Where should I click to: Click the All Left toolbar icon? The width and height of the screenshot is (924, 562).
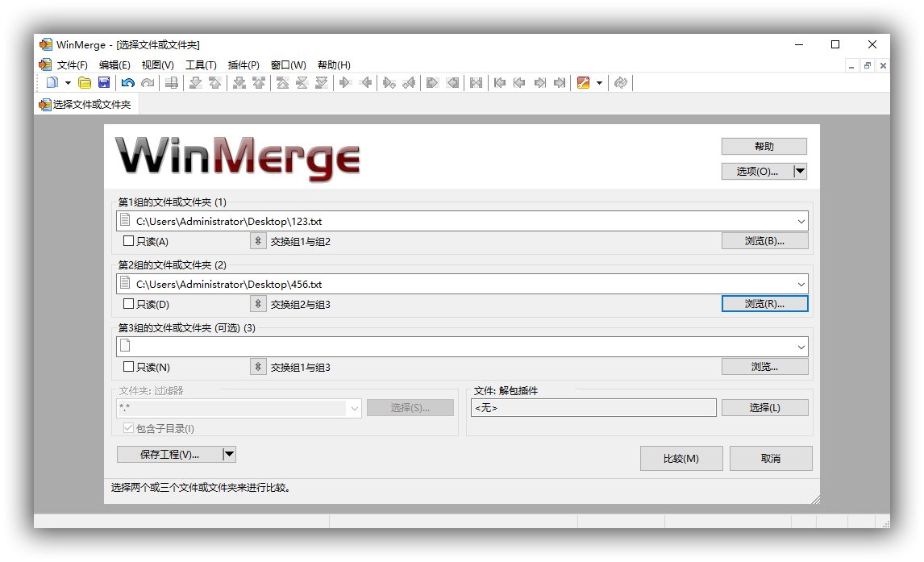pyautogui.click(x=452, y=82)
